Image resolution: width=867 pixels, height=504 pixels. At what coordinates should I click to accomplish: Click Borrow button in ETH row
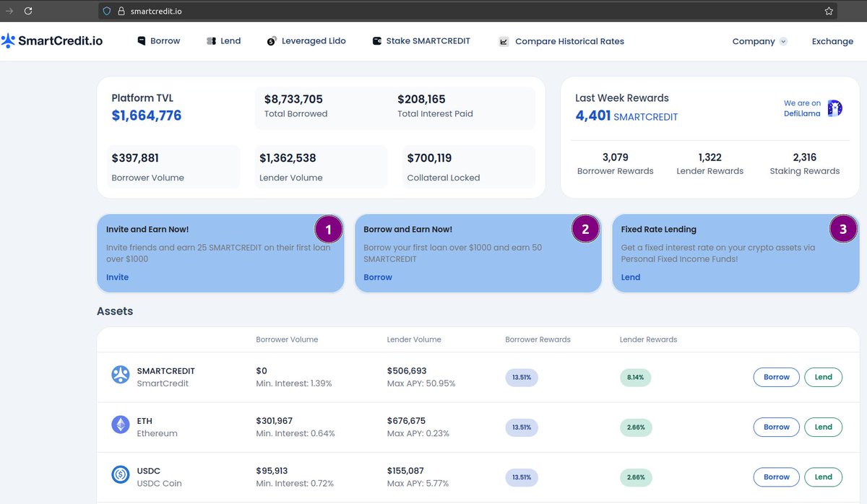click(777, 427)
